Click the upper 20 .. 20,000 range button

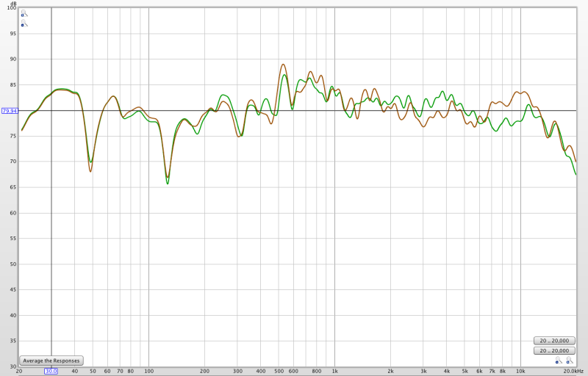pos(554,341)
